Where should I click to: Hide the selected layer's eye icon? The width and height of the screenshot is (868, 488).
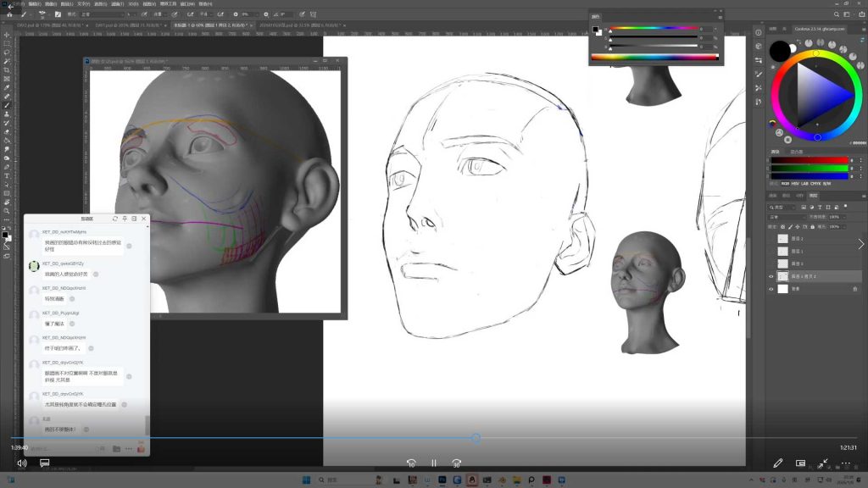pos(771,276)
